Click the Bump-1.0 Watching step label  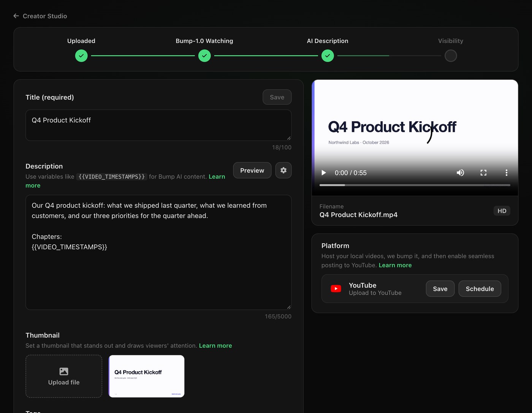tap(204, 41)
